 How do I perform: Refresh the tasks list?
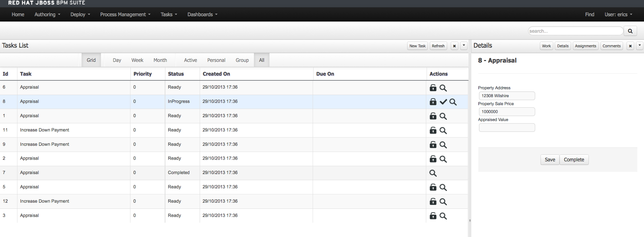438,46
